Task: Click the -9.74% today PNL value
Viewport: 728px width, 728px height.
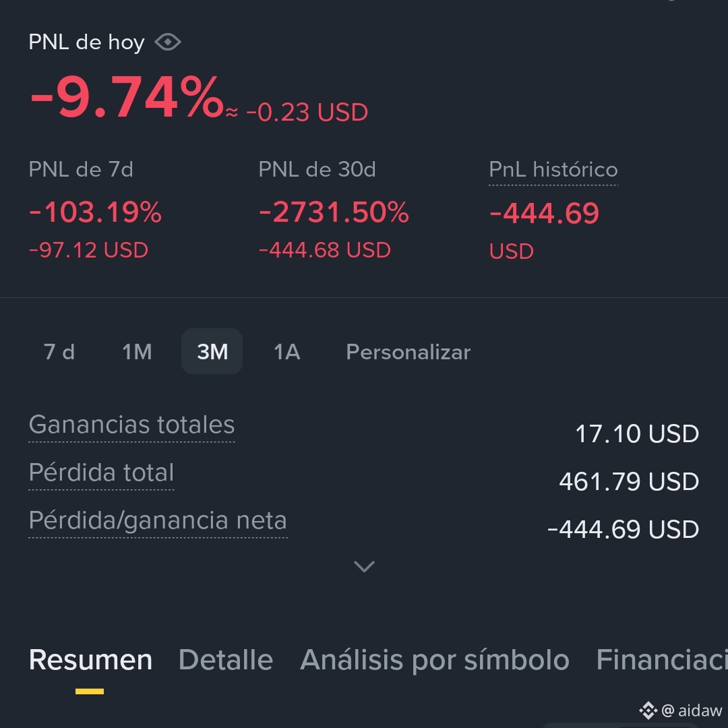Action: pos(126,98)
